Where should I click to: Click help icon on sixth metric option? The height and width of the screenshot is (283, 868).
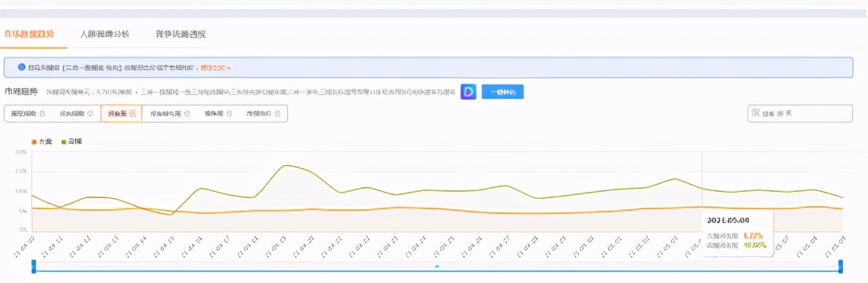278,114
